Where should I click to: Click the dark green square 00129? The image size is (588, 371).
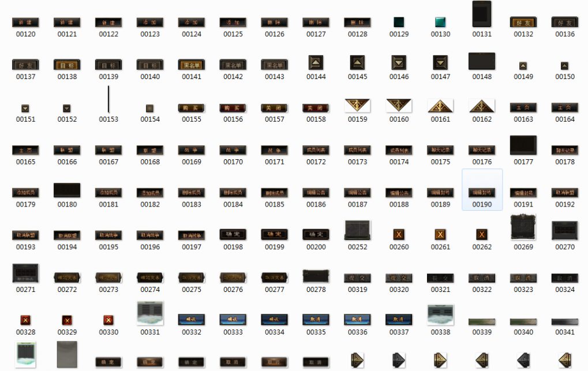(x=399, y=23)
